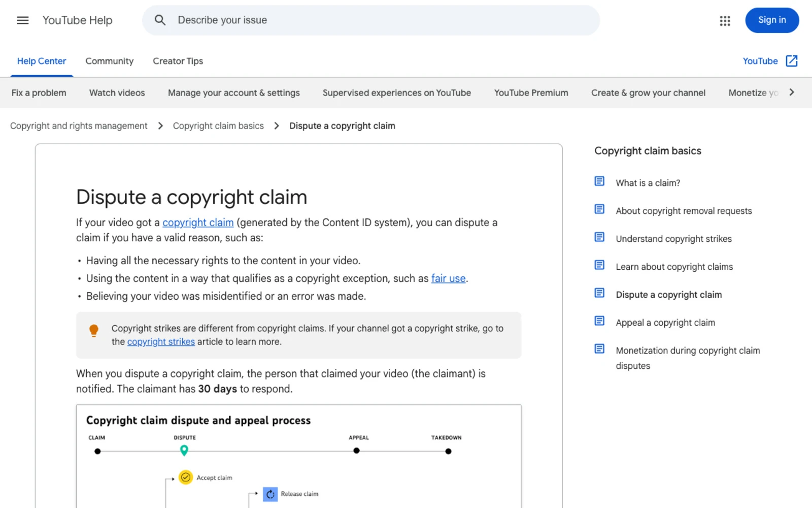812x508 pixels.
Task: Open the Monetize topic
Action: pos(753,93)
